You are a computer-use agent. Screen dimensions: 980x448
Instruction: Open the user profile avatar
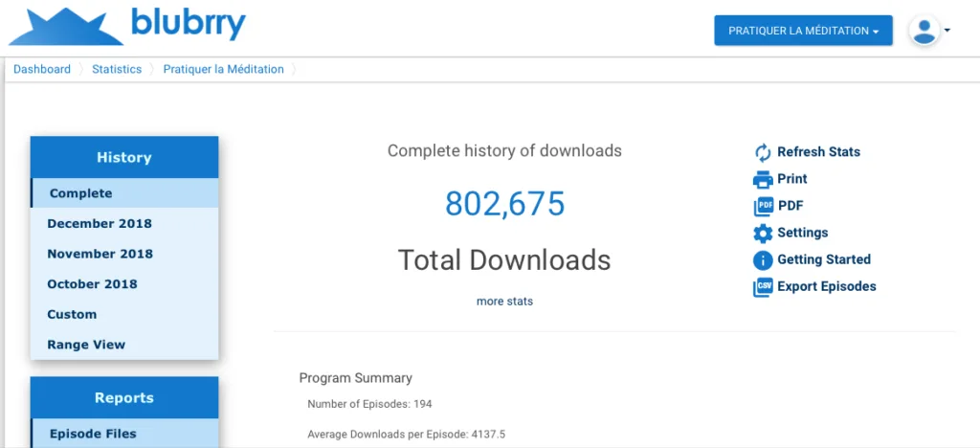click(x=924, y=31)
